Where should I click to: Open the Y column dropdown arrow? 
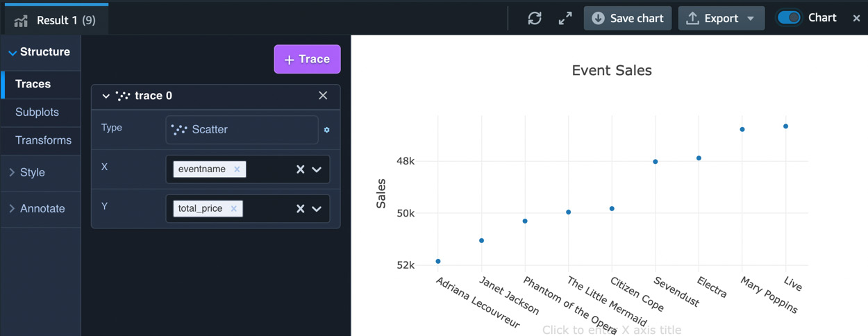coord(317,208)
